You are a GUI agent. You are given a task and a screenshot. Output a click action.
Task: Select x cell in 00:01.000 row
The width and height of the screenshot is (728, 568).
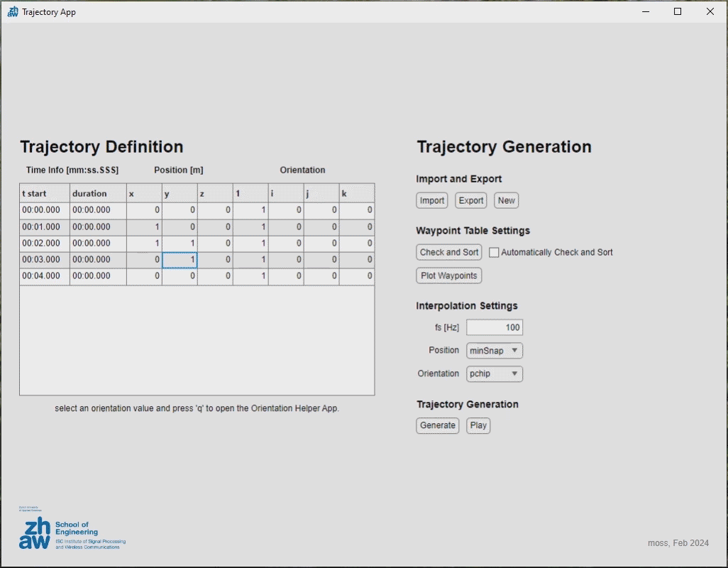(144, 227)
